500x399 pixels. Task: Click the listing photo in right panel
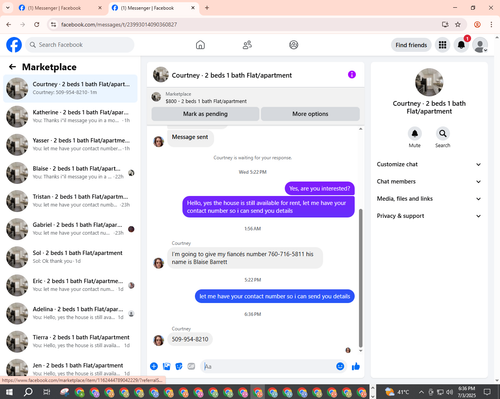click(429, 82)
